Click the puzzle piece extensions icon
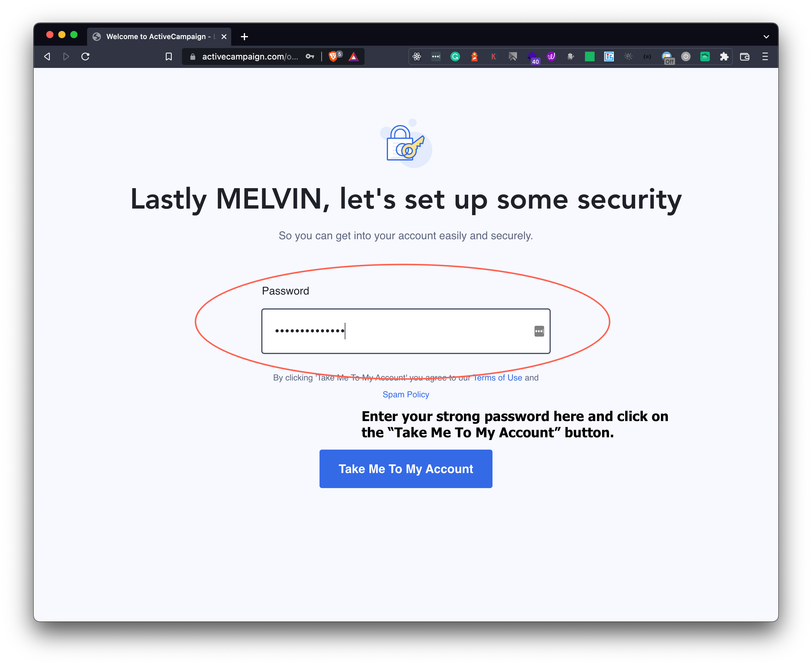The width and height of the screenshot is (812, 666). pyautogui.click(x=724, y=57)
